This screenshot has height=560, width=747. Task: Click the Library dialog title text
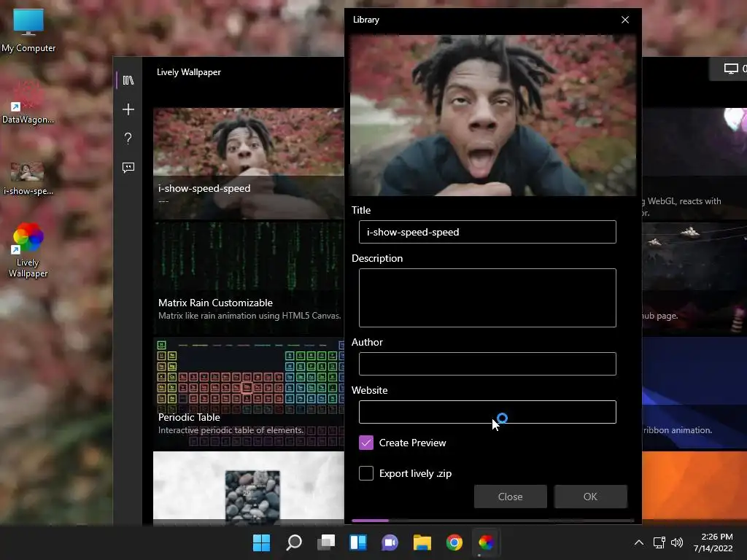(366, 20)
